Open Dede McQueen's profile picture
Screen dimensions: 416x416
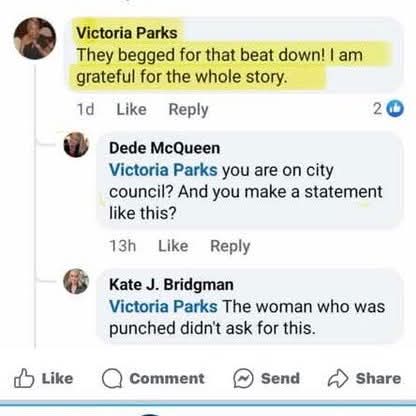point(76,145)
